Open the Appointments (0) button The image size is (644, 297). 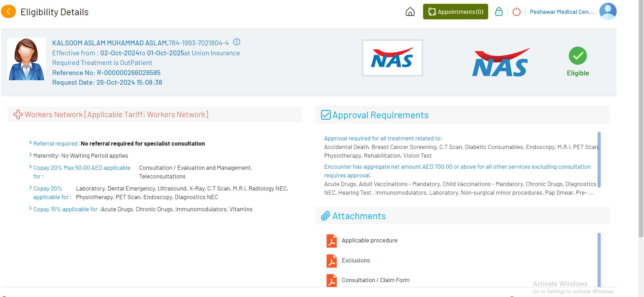coord(455,12)
